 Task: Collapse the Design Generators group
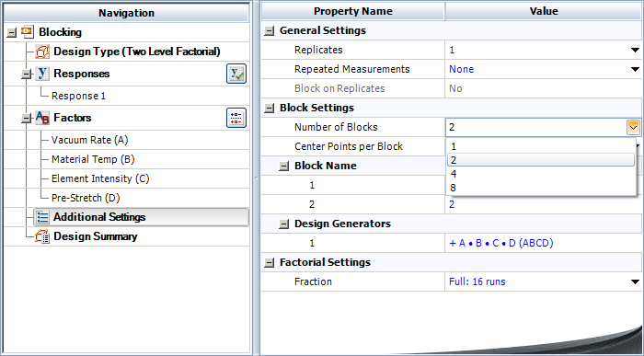[x=283, y=224]
